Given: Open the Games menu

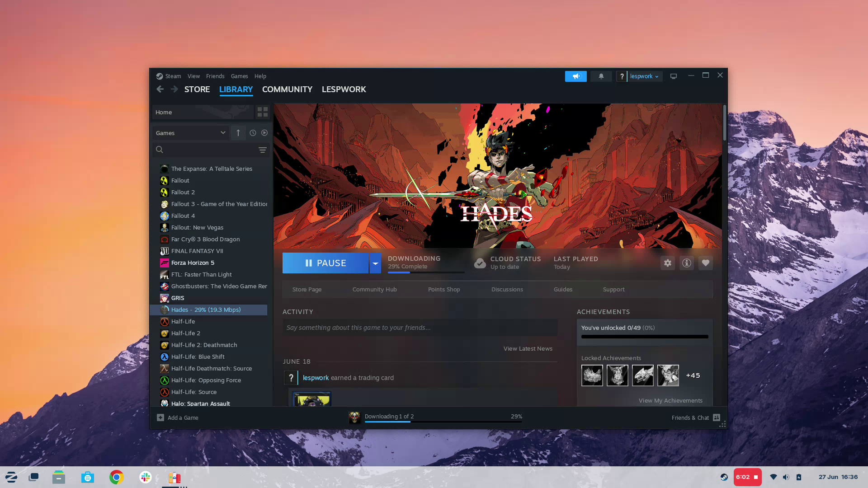Looking at the screenshot, I should pyautogui.click(x=239, y=76).
